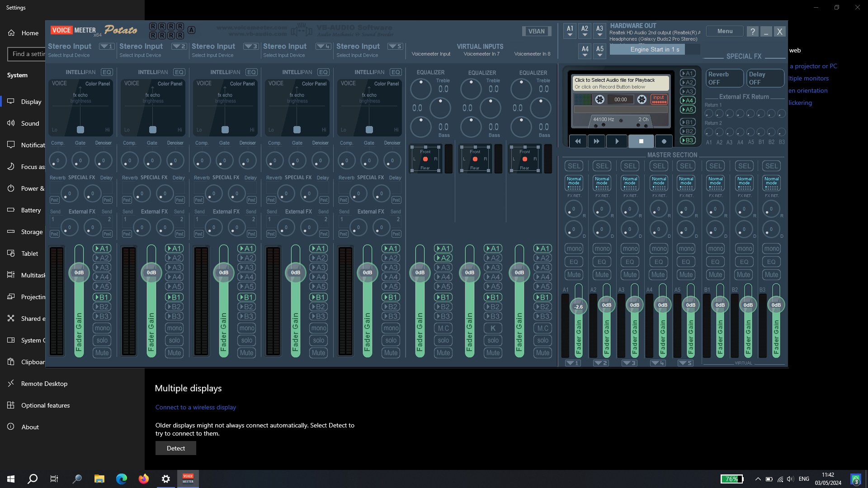This screenshot has height=488, width=868.
Task: Open Windows Start menu
Action: (11, 479)
